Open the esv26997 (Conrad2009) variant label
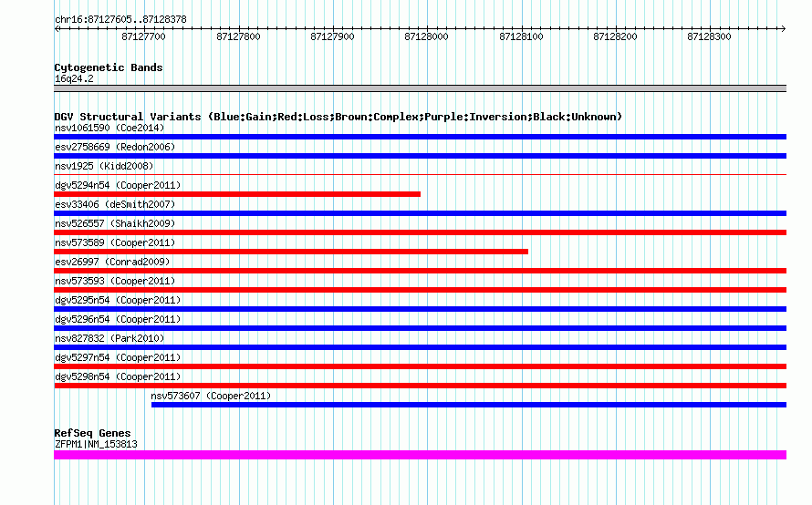This screenshot has height=505, width=812. (112, 262)
